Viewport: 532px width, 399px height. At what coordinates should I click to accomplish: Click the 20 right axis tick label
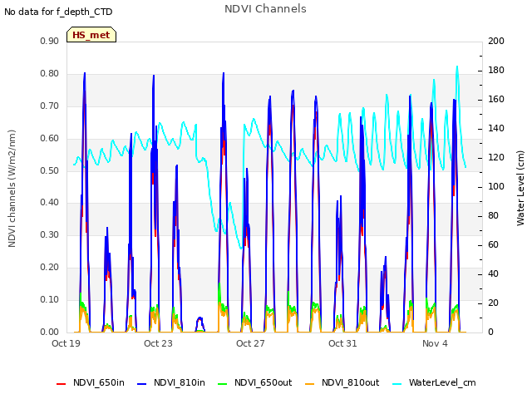coord(493,303)
